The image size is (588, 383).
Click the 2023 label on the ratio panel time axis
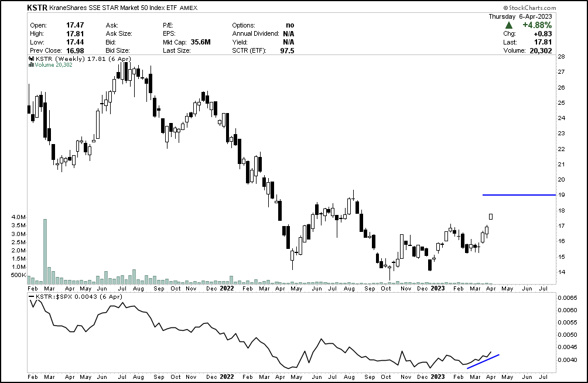point(437,377)
